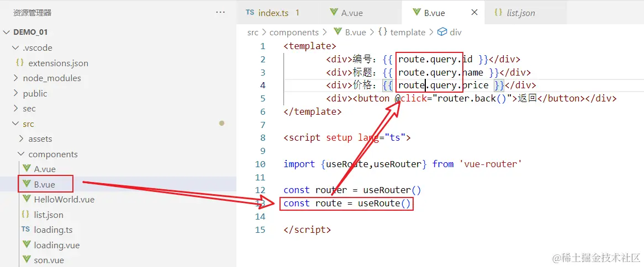Screen dimensions: 644x267
Task: Collapse the src folder
Action: (x=16, y=124)
